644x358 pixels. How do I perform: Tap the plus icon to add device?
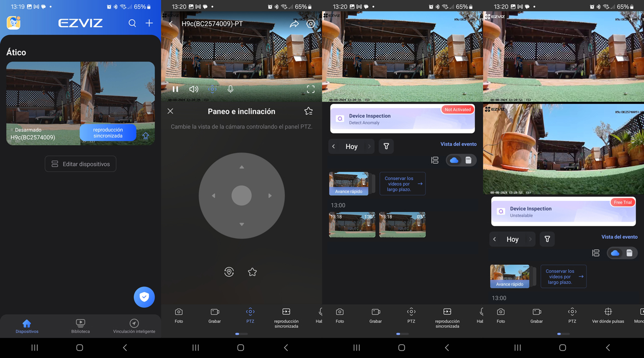pos(149,23)
